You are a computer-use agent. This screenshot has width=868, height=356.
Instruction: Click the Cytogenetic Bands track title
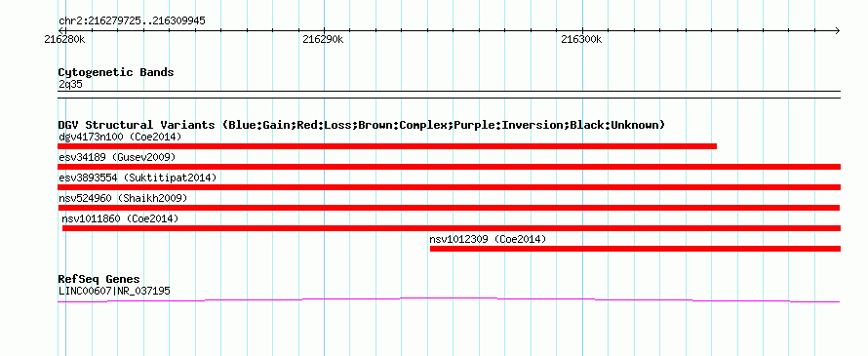point(116,72)
